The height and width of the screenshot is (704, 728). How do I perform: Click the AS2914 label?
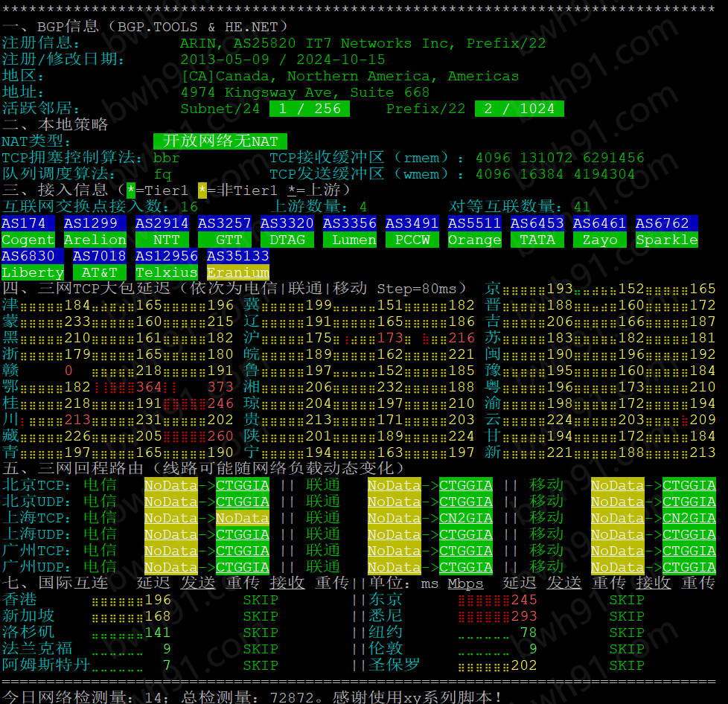tap(162, 223)
